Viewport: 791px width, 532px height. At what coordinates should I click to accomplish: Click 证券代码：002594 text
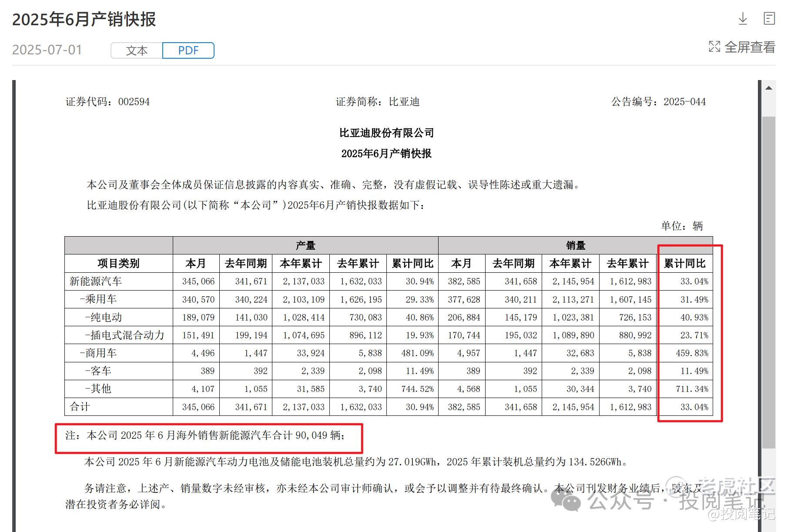[107, 102]
